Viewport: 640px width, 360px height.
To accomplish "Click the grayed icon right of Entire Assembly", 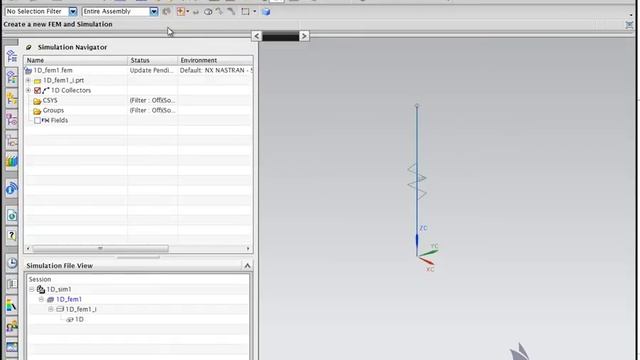I will click(x=167, y=11).
